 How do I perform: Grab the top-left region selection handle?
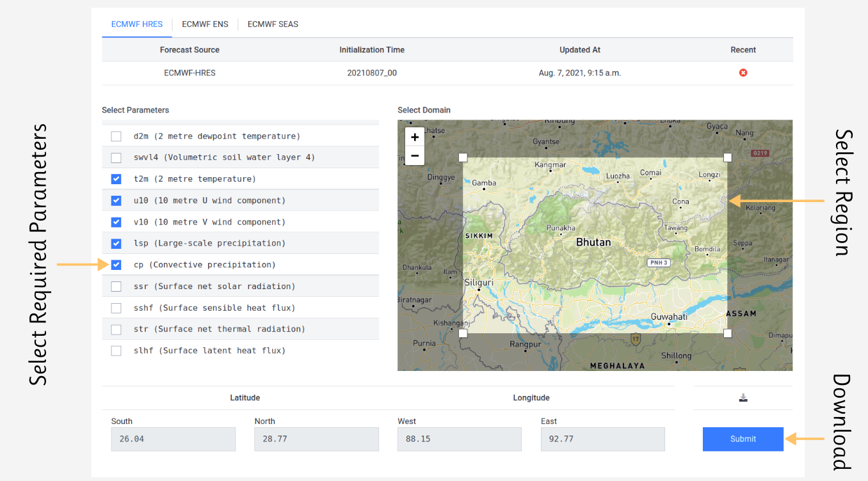click(463, 157)
